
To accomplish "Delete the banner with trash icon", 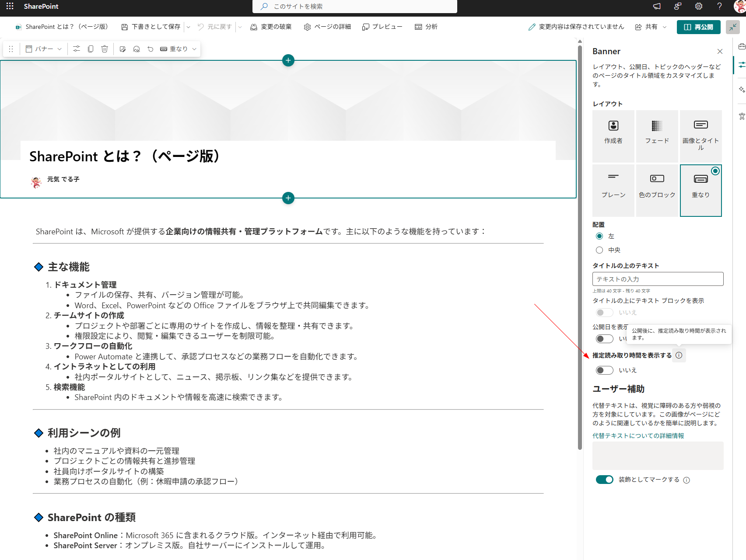I will point(105,49).
